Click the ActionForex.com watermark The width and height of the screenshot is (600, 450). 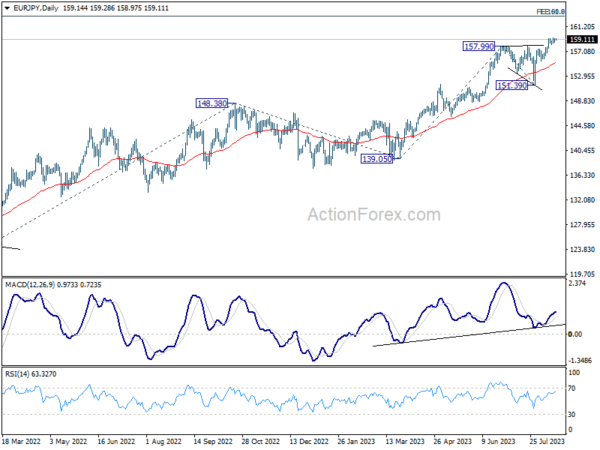point(374,215)
